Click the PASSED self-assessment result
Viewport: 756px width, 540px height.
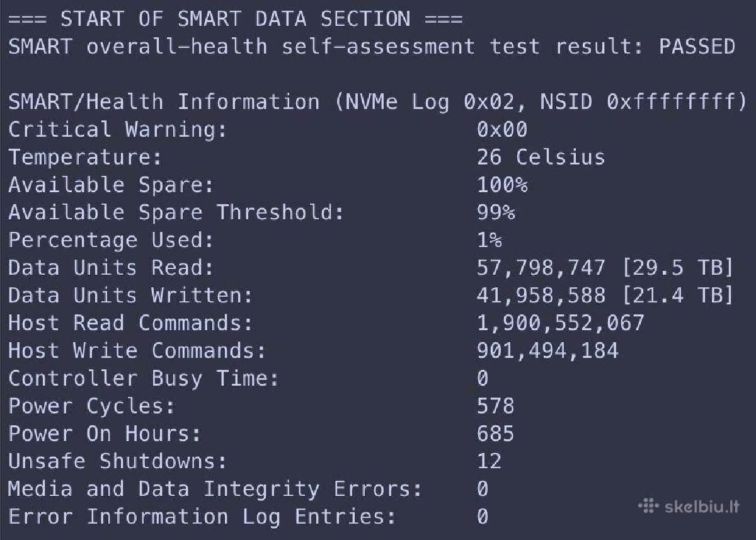(697, 46)
